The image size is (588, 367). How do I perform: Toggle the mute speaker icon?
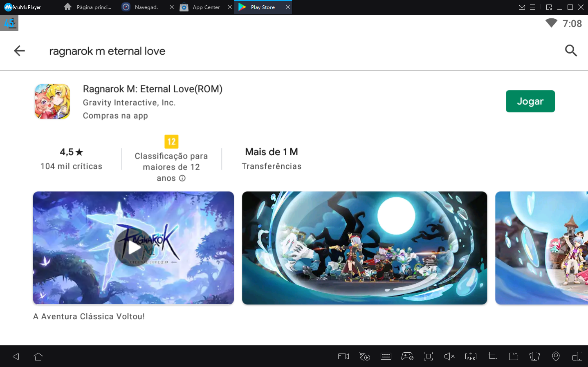(449, 356)
